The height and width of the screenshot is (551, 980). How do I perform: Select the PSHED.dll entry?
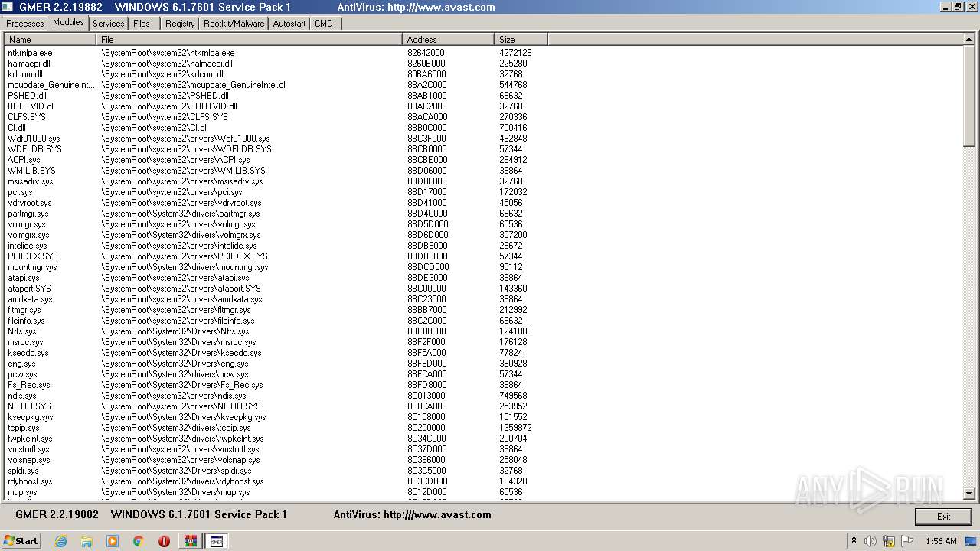click(27, 96)
